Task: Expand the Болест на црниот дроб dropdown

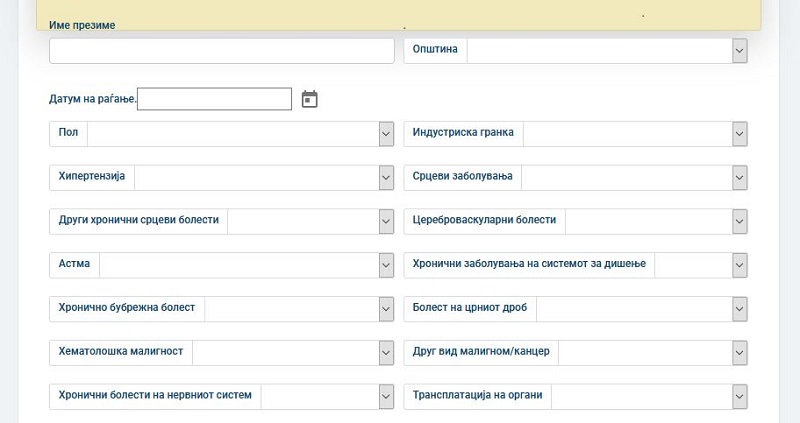Action: tap(642, 309)
